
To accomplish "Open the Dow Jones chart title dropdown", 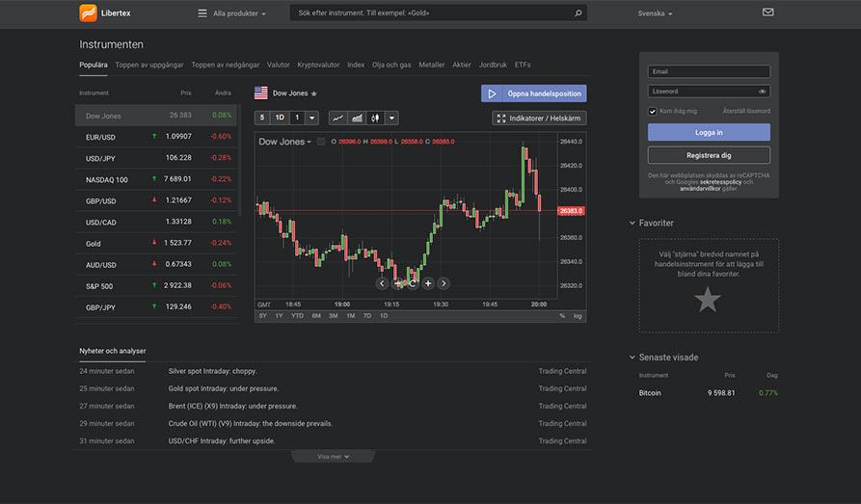I will 284,142.
